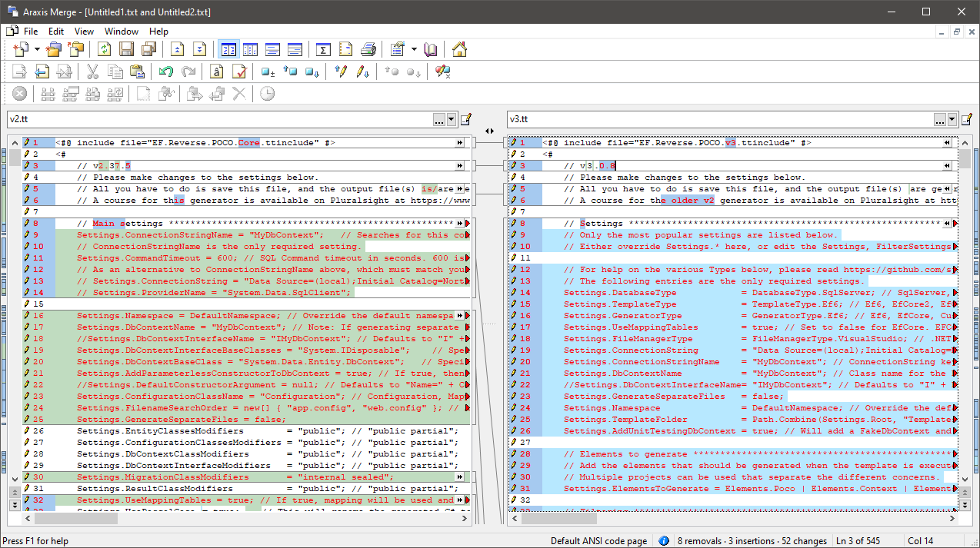Toggle the highlighted two-pane layout button
The image size is (980, 548).
(228, 48)
